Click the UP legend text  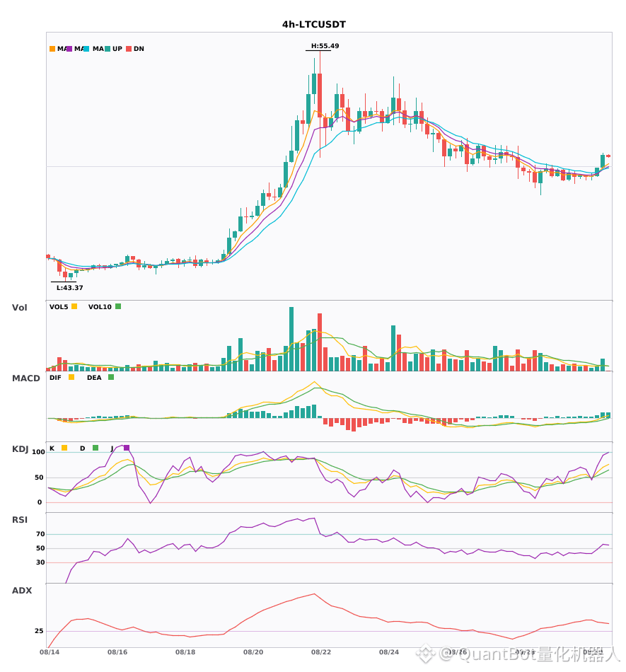[117, 49]
